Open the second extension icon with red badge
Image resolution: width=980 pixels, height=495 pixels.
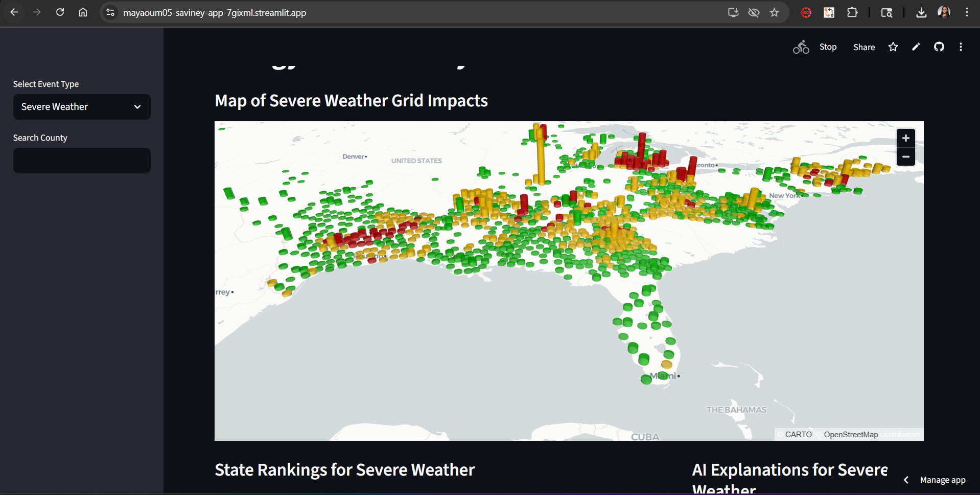click(x=829, y=12)
